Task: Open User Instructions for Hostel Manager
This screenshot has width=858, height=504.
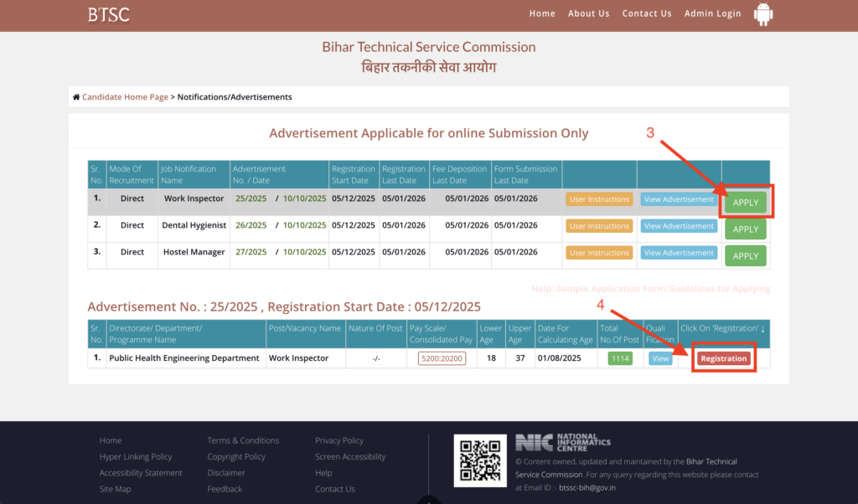Action: (x=599, y=253)
